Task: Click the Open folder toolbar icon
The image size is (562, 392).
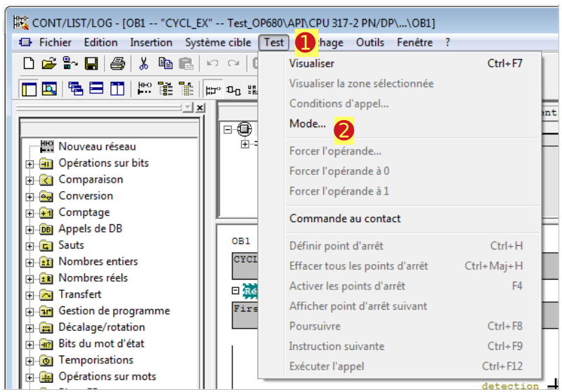Action: click(x=49, y=63)
